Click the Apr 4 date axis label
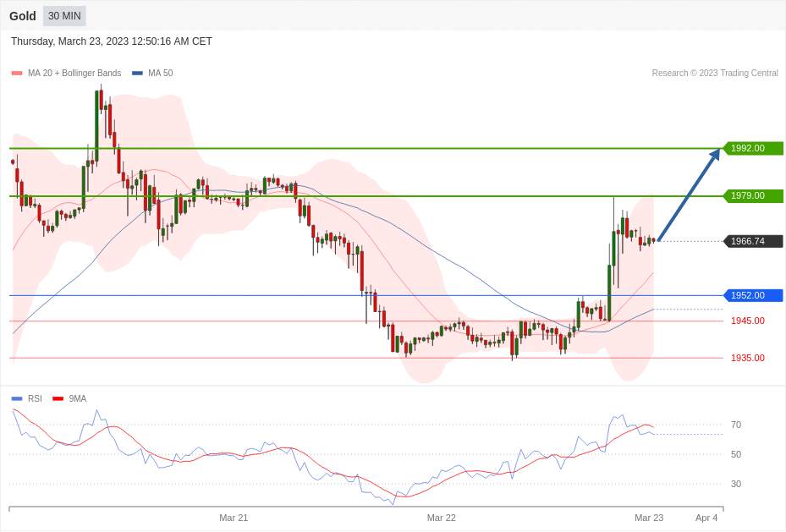The image size is (786, 532). click(x=706, y=518)
